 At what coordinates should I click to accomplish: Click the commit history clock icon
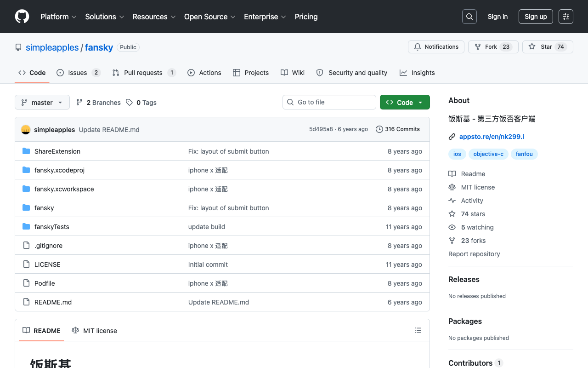coord(379,129)
